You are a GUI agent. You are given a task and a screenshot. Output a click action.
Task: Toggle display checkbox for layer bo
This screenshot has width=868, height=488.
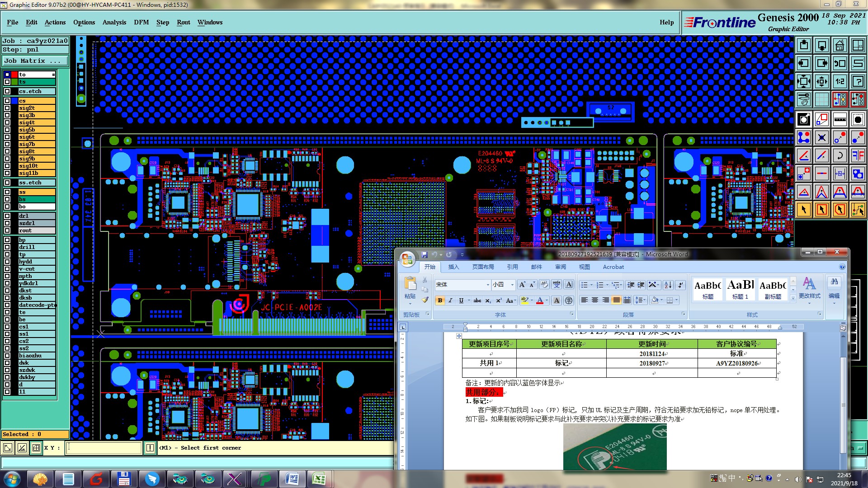click(x=7, y=206)
